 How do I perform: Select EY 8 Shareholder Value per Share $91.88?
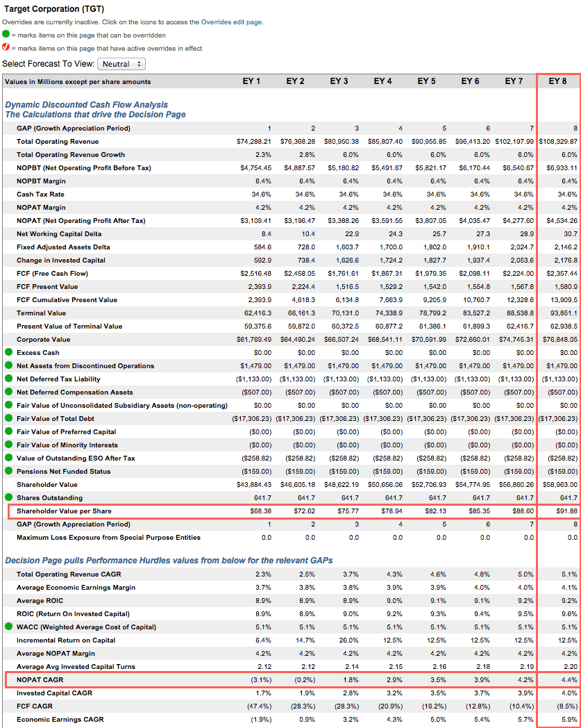click(x=566, y=511)
